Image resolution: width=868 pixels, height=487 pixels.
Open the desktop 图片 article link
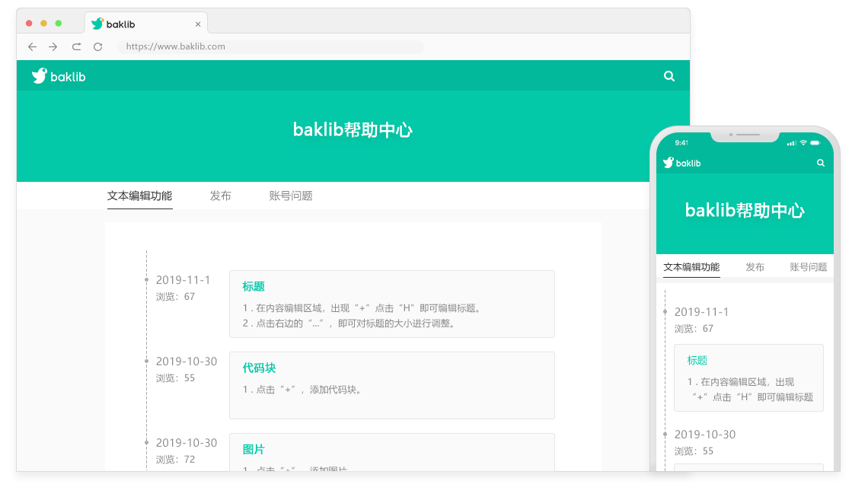pyautogui.click(x=254, y=449)
